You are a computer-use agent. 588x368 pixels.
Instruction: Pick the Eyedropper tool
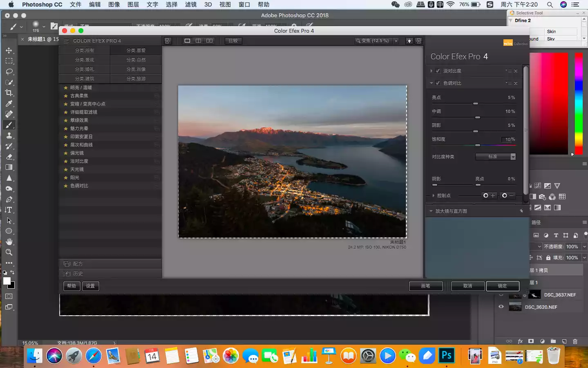pos(9,103)
